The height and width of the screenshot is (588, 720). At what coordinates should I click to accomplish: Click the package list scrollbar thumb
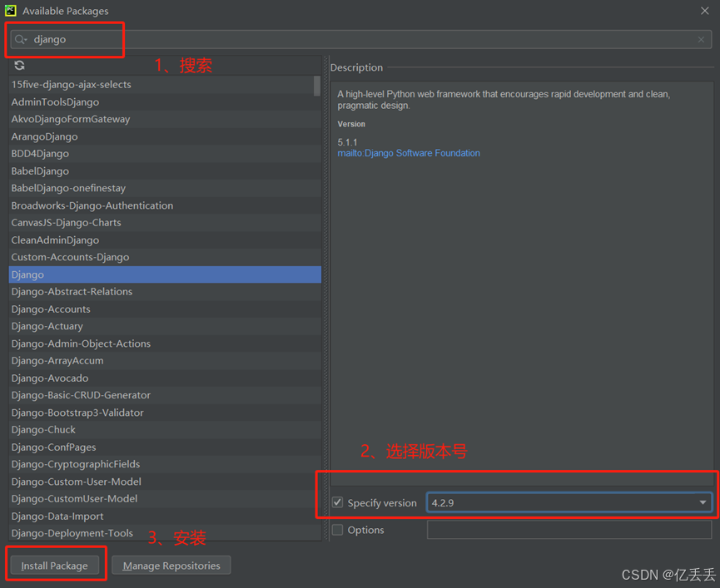tap(317, 86)
